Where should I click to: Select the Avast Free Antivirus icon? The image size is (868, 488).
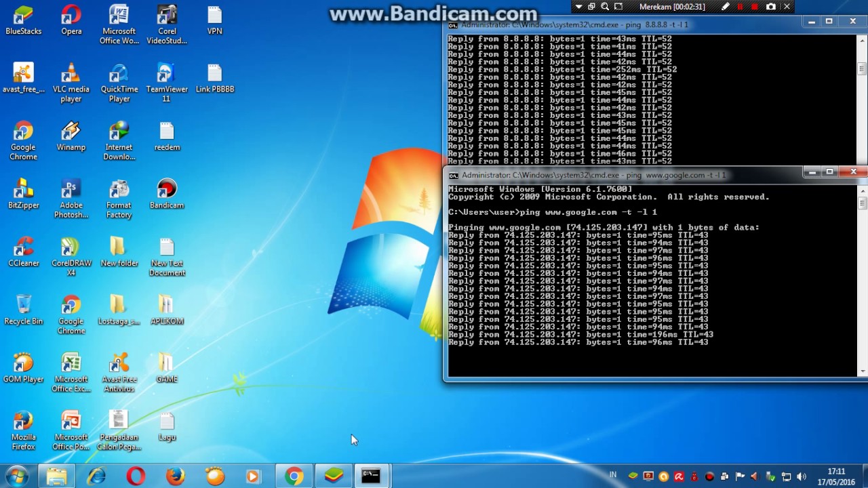tap(119, 373)
